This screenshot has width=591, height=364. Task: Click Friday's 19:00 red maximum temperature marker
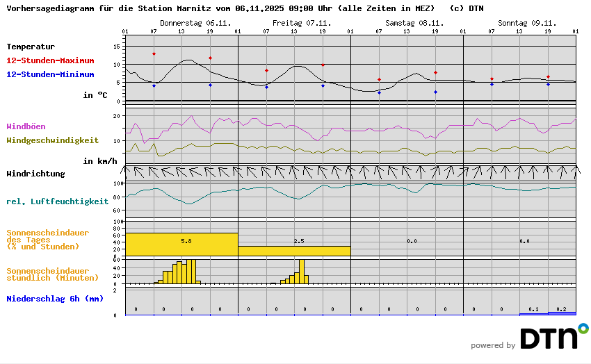323,65
